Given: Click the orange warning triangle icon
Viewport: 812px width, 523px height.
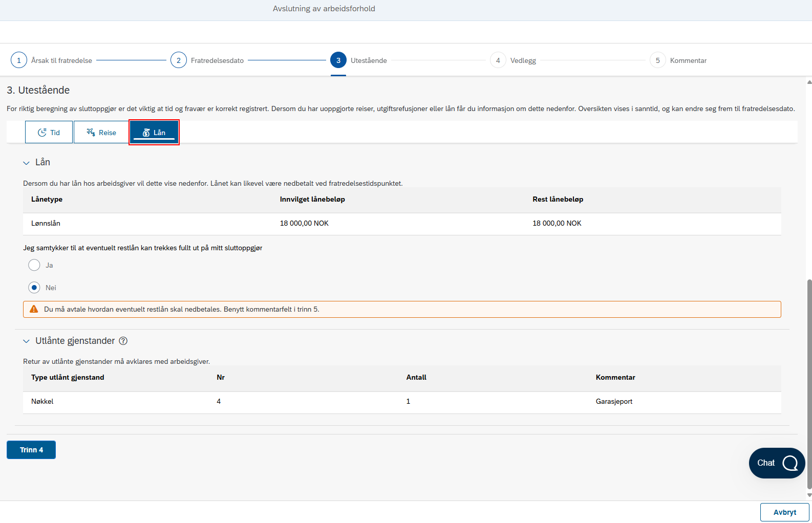Looking at the screenshot, I should 34,309.
